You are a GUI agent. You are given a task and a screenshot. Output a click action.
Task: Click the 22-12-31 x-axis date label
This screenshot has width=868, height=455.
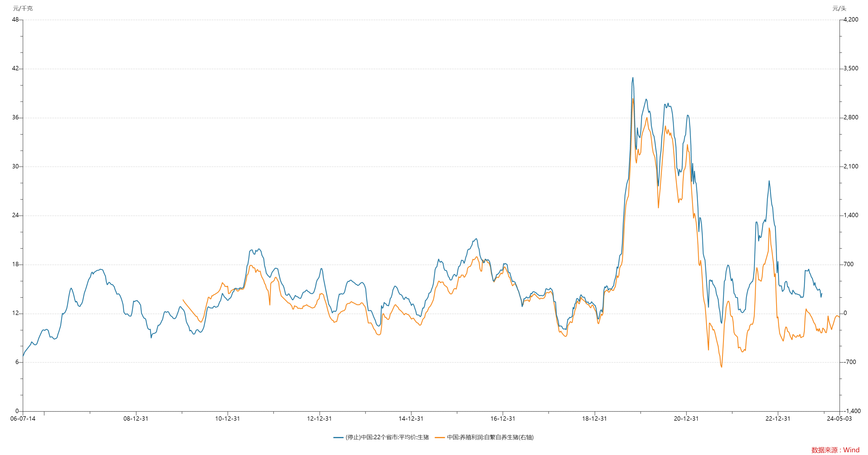778,419
